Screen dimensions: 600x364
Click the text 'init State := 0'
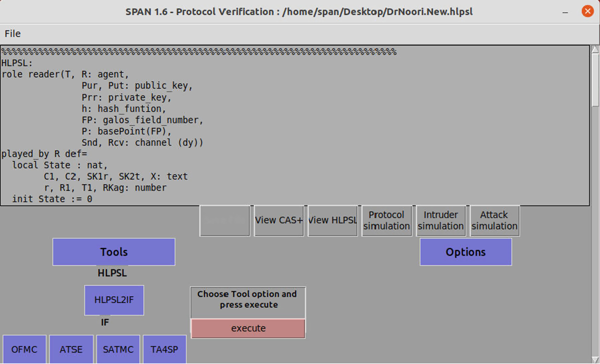click(x=52, y=199)
